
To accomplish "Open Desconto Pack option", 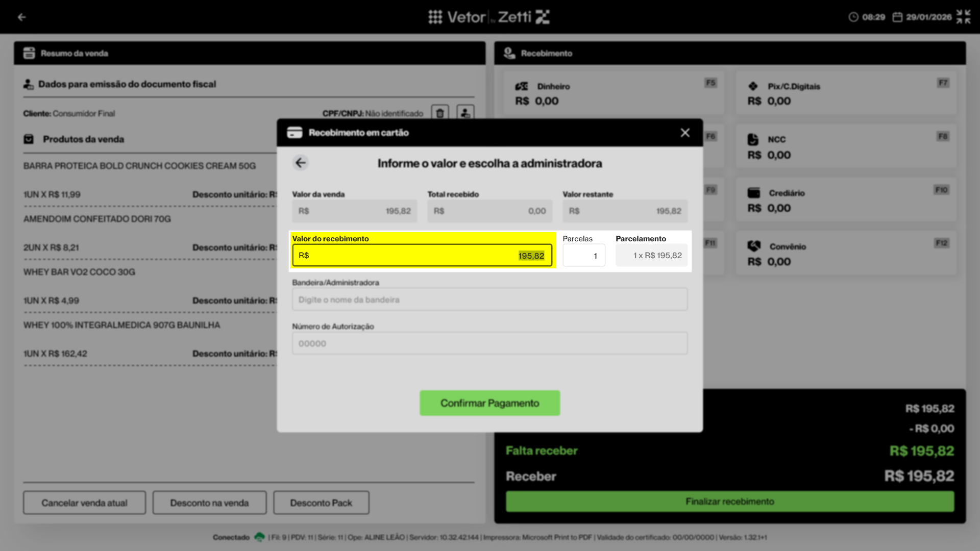I will 321,503.
